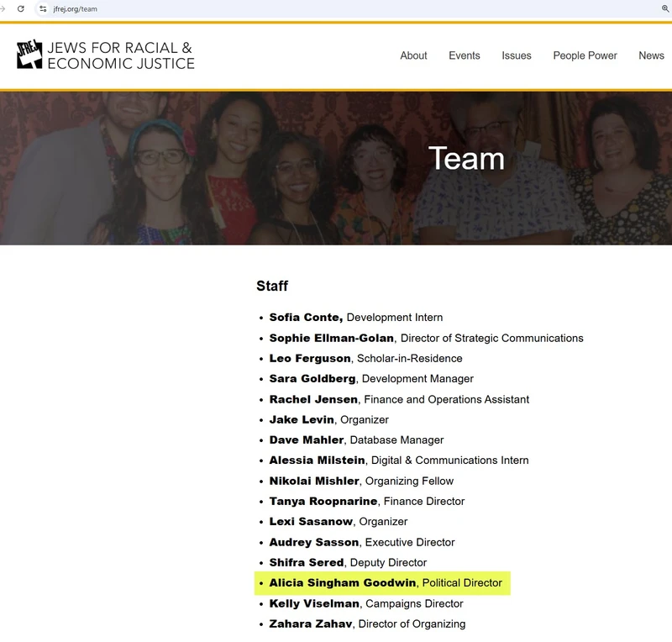The image size is (672, 642).
Task: Click Audrey Sasson, Executive Director
Action: pyautogui.click(x=361, y=542)
